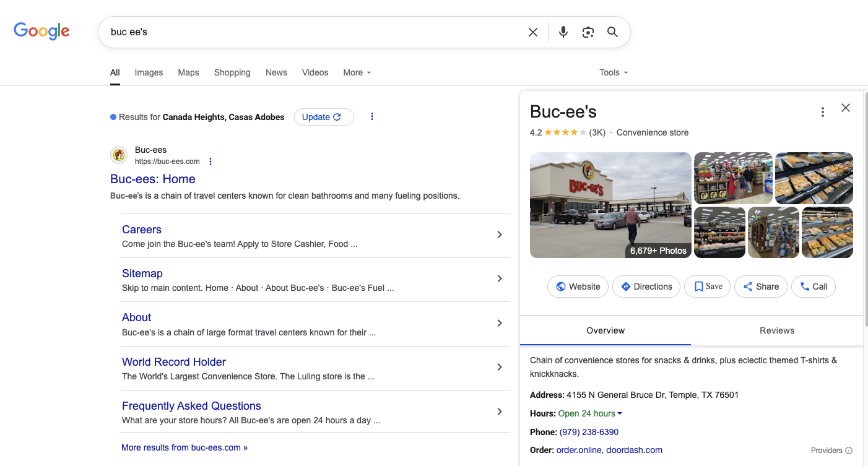868x466 pixels.
Task: Open the doordash.com order link
Action: point(634,450)
